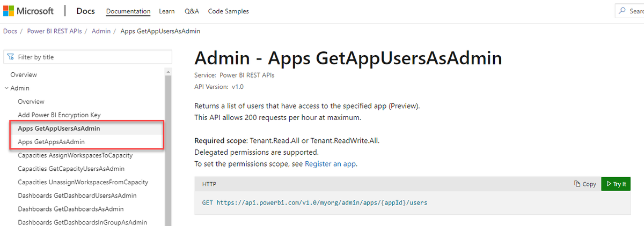Viewport: 644px width, 226px height.
Task: Open Capacities UnassignWorkspacesFromCapacity
Action: tap(83, 182)
